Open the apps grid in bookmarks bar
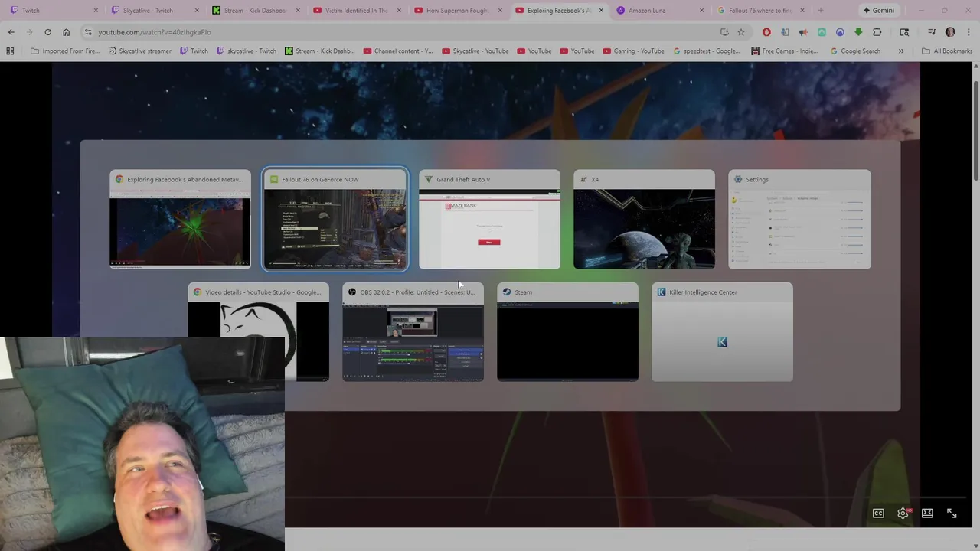Viewport: 980px width, 551px height. 10,51
